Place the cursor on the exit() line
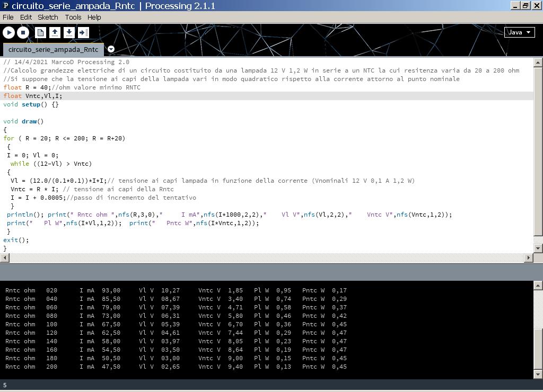The width and height of the screenshot is (543, 392). coord(16,240)
